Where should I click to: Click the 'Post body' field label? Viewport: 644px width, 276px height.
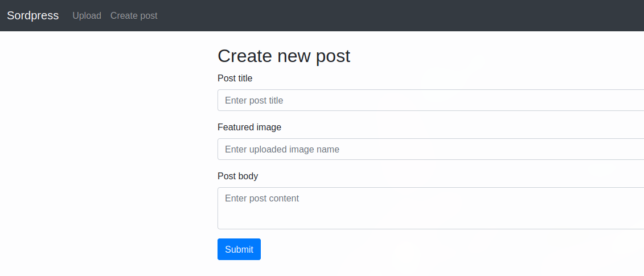click(238, 176)
